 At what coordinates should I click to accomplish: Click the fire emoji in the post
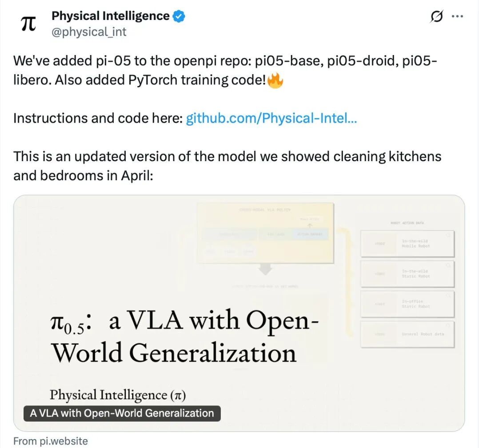click(275, 81)
